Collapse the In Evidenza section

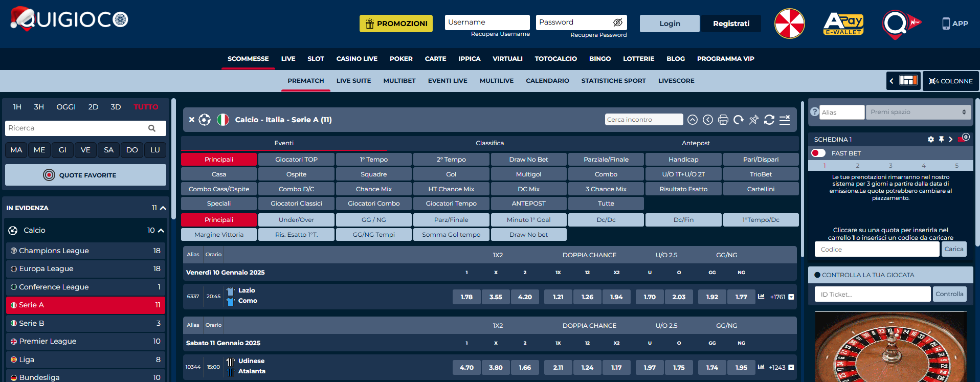163,208
